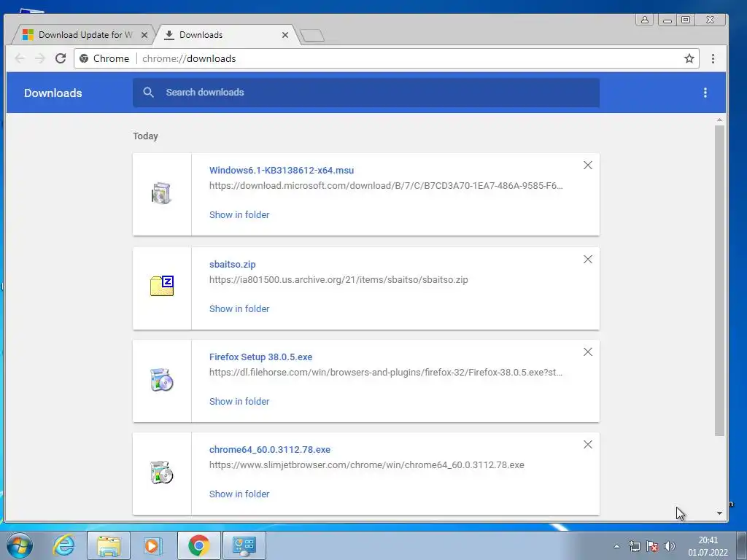Show hidden system tray icons
747x560 pixels.
click(616, 546)
